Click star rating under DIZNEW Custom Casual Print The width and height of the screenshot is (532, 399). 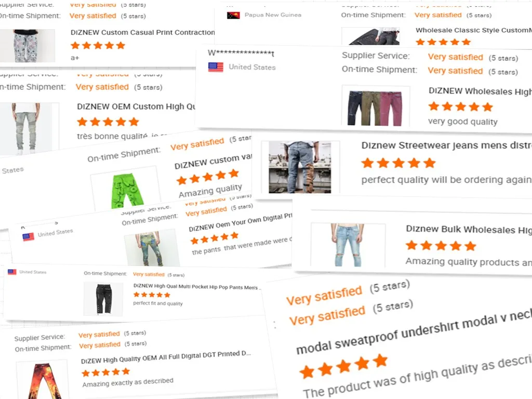(x=98, y=46)
